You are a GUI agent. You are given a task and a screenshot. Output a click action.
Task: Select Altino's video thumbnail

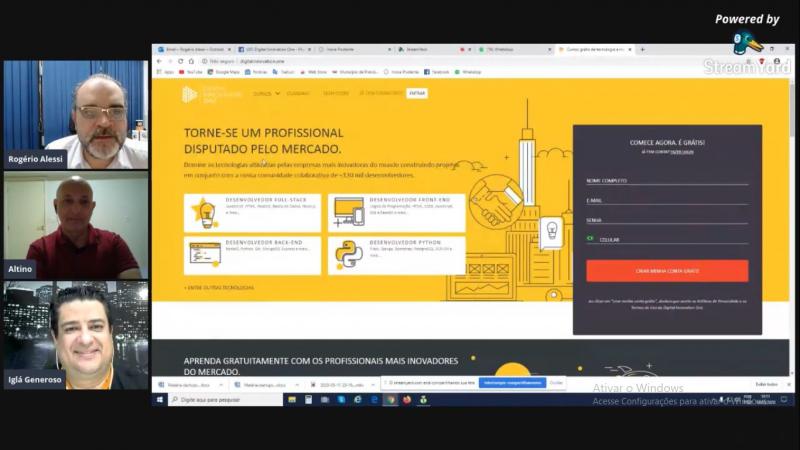(x=76, y=226)
